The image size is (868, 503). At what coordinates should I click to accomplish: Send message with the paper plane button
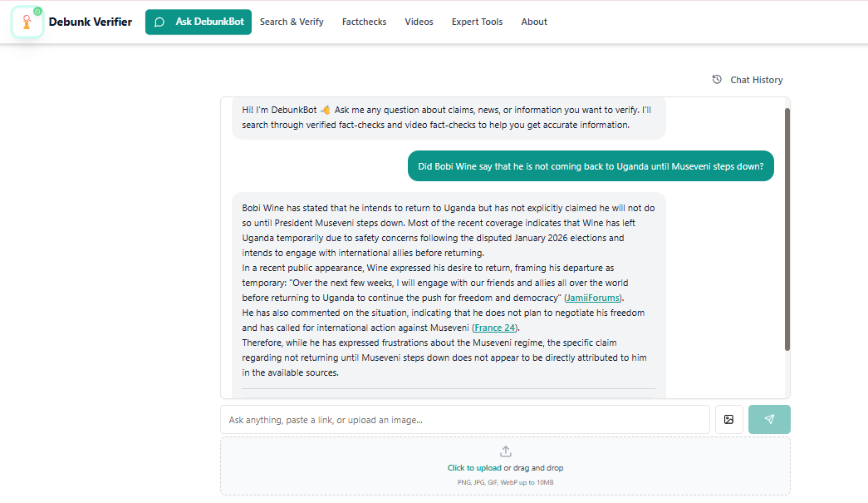[x=769, y=420]
